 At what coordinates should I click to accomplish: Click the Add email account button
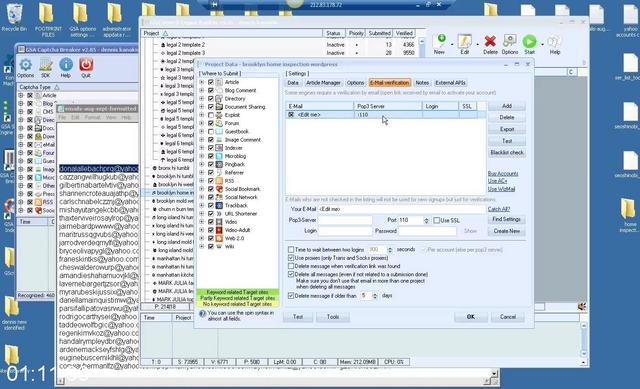(507, 106)
